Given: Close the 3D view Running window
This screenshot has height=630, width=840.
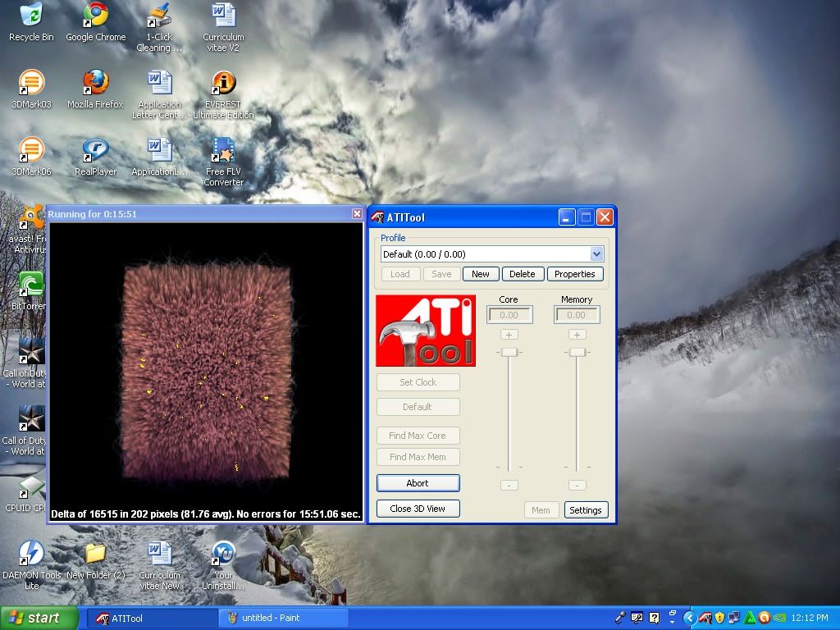Looking at the screenshot, I should tap(358, 214).
